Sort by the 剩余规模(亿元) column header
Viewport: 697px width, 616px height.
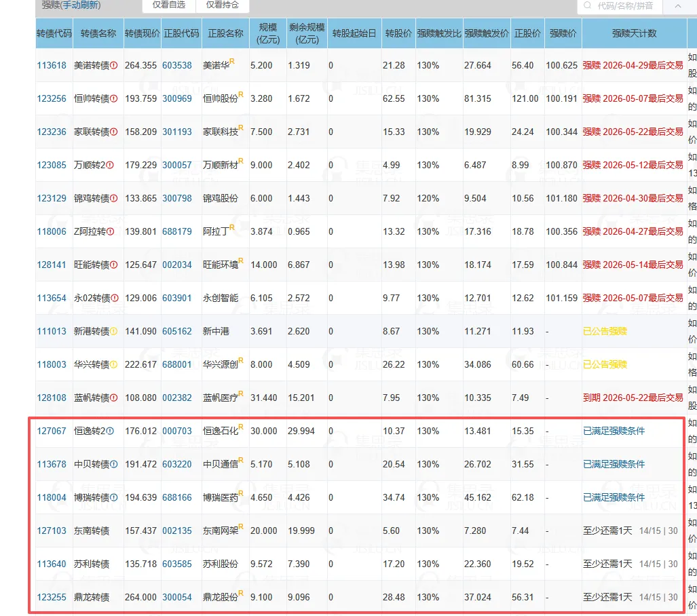click(307, 33)
